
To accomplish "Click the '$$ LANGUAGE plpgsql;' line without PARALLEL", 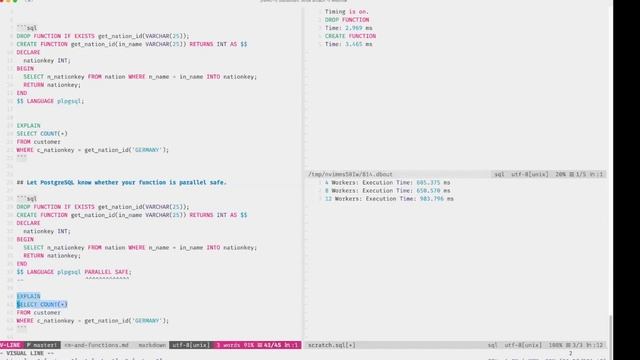I will point(50,101).
